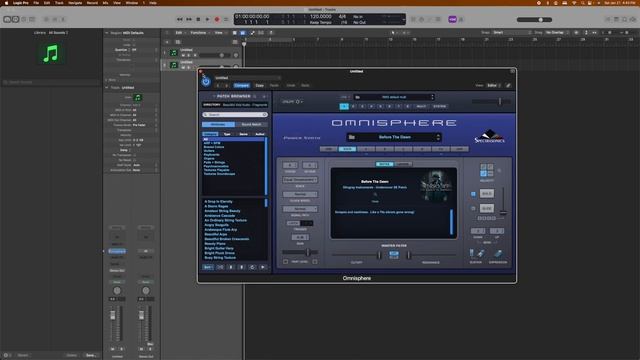Open the Apple menu
Image resolution: width=640 pixels, height=360 pixels.
(x=6, y=2)
